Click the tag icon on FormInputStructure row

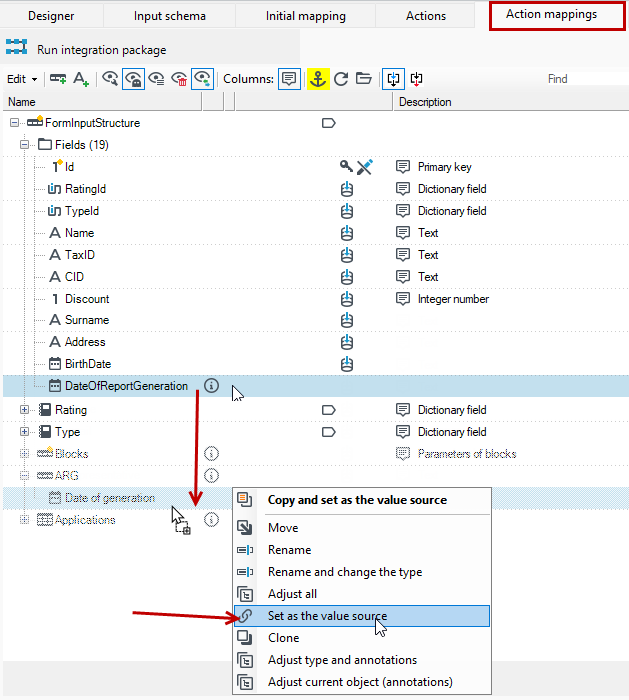coord(329,123)
